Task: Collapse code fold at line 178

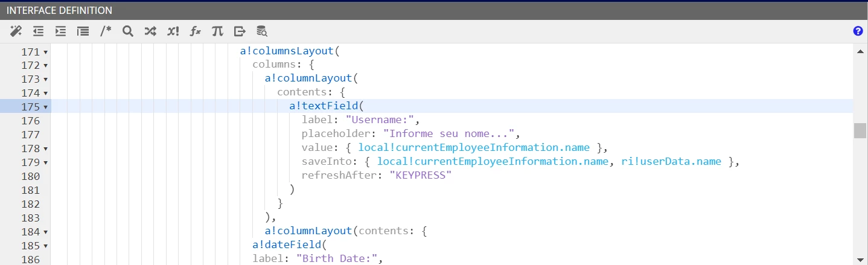Action: point(45,149)
